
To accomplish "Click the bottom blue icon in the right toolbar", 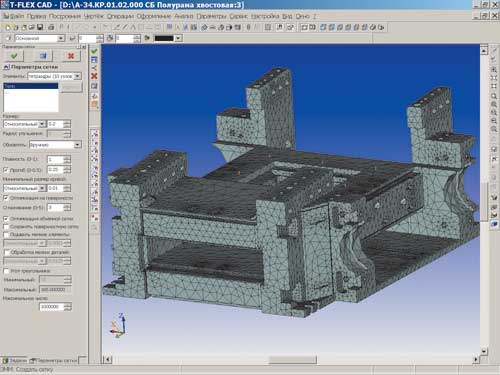I will coord(494,224).
